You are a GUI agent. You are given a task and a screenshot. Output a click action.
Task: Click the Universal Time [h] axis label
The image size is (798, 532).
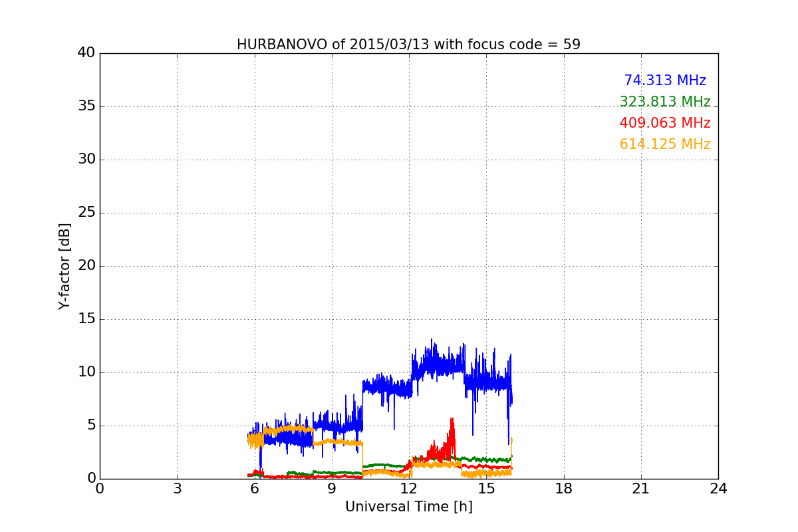(408, 507)
